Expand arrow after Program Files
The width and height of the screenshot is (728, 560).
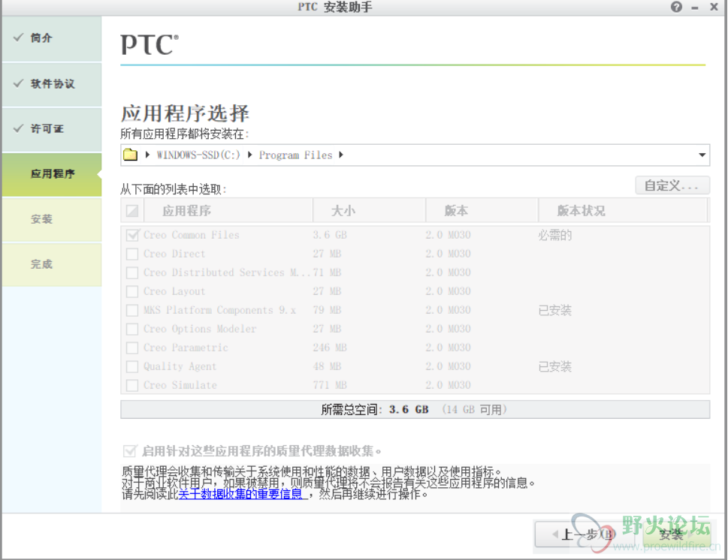(341, 155)
